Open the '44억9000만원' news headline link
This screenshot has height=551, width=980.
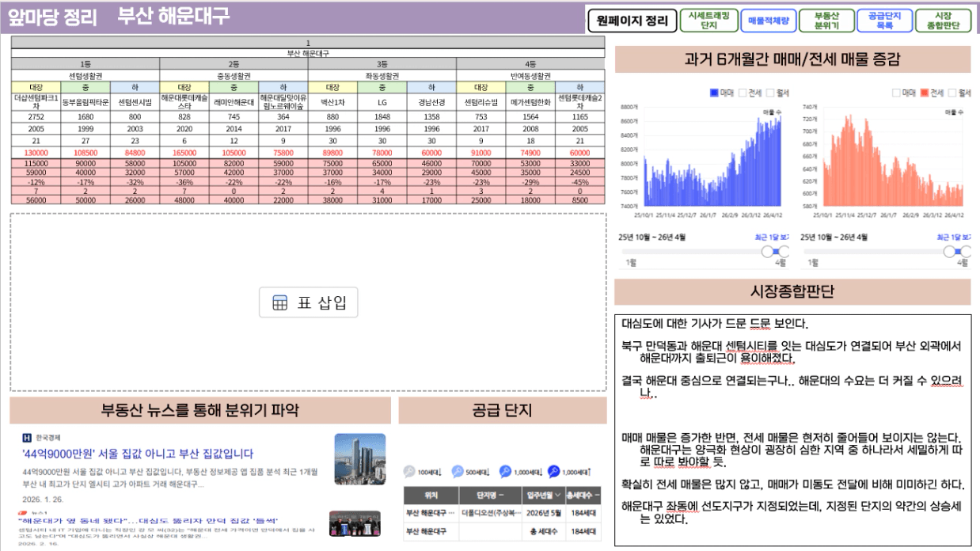138,454
